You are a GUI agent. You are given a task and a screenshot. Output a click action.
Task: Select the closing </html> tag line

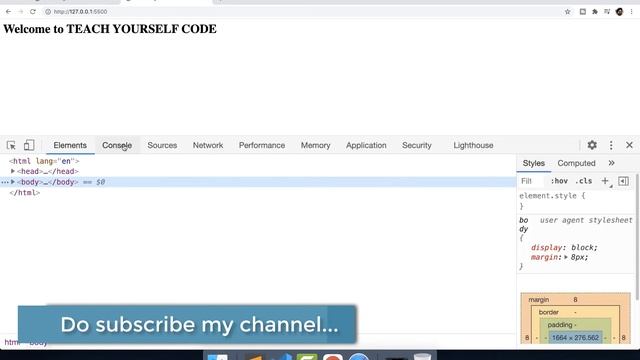(24, 193)
